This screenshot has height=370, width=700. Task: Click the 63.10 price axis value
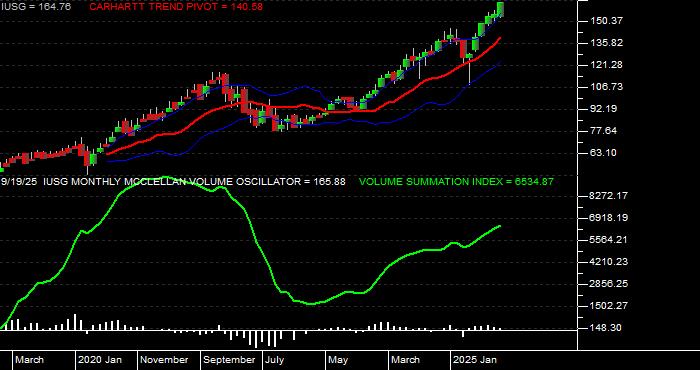pos(603,153)
